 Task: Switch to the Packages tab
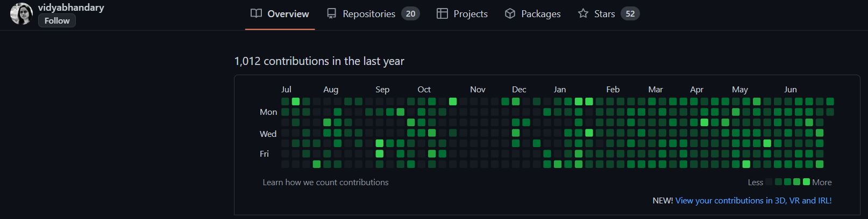tap(532, 13)
